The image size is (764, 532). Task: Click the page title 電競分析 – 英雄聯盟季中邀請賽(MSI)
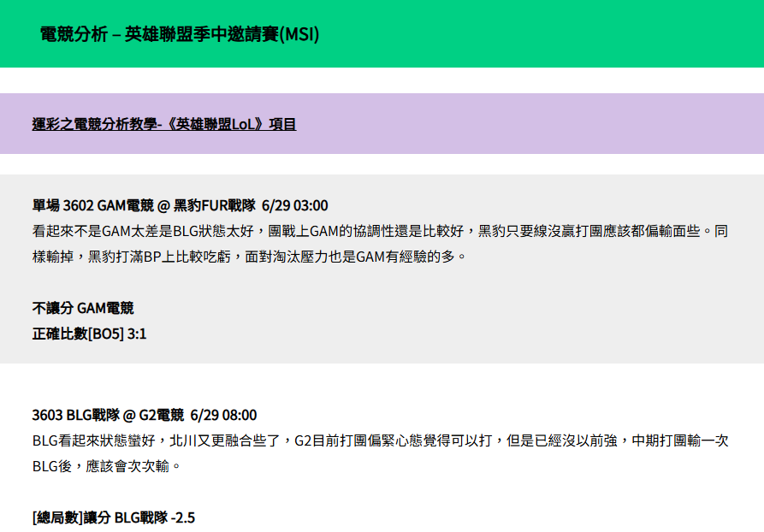pyautogui.click(x=180, y=34)
